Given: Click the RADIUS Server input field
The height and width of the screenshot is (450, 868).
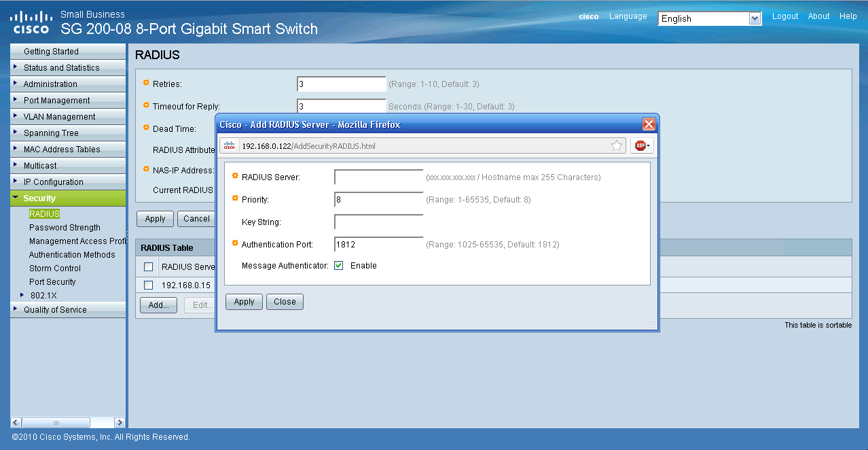Looking at the screenshot, I should 378,177.
